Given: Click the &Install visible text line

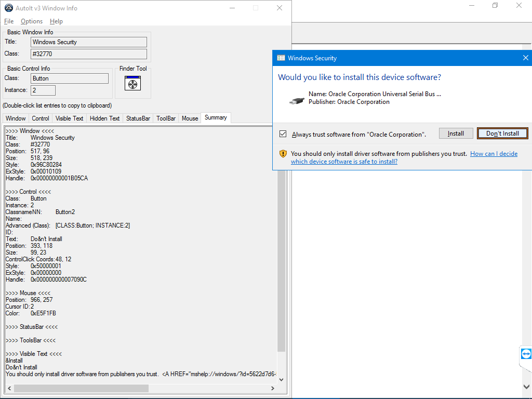Looking at the screenshot, I should [14, 361].
